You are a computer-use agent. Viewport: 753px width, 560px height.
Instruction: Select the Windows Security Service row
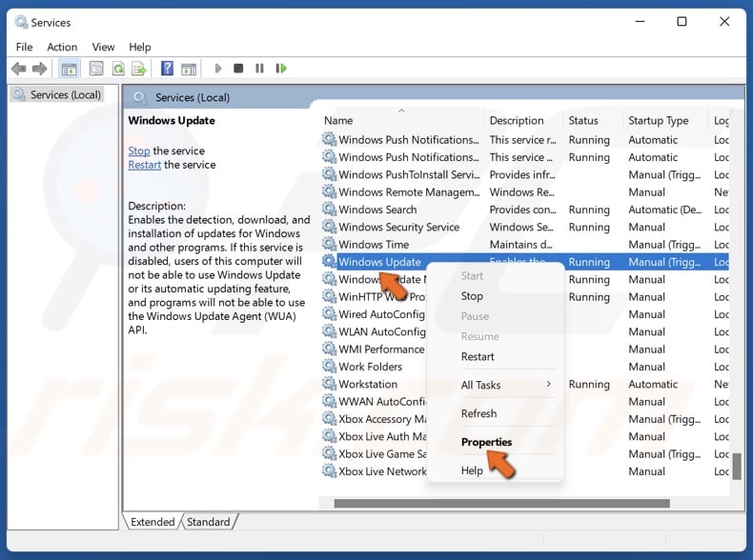point(525,227)
